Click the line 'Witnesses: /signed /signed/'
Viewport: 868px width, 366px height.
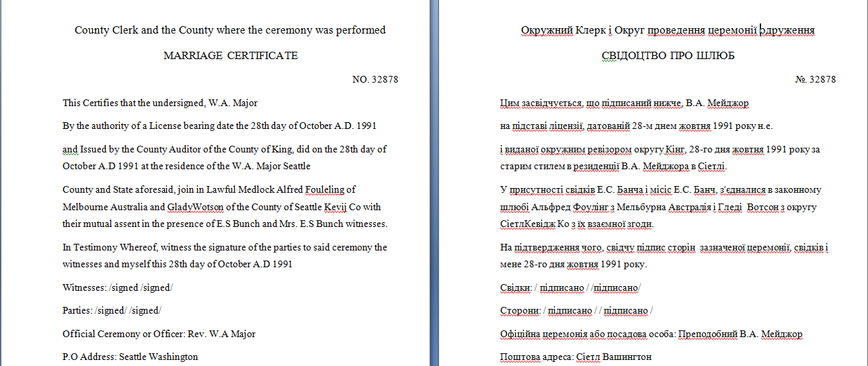click(118, 287)
